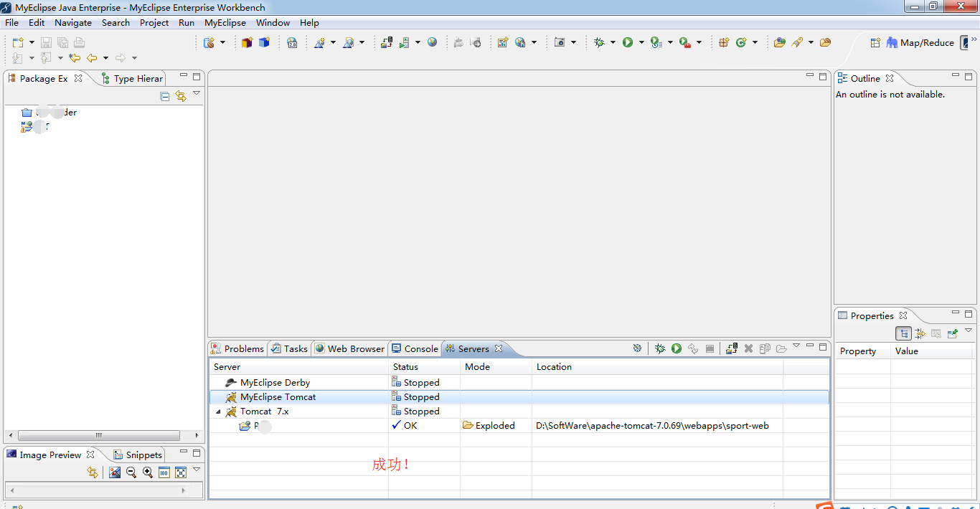980x509 pixels.
Task: Click the purple New Package cube icon
Action: pyautogui.click(x=247, y=43)
